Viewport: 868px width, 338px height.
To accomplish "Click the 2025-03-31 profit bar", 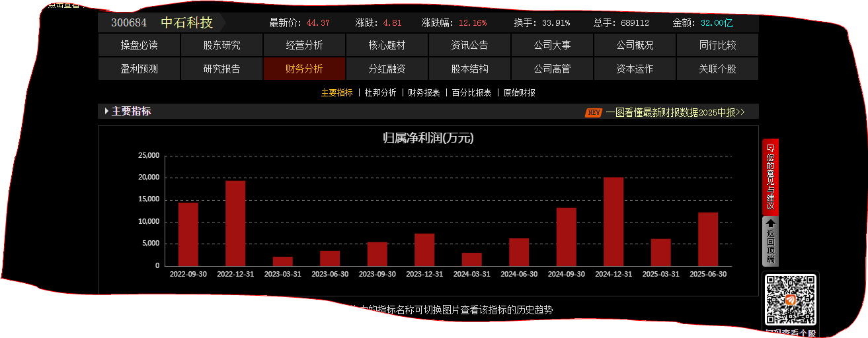I will pos(661,252).
